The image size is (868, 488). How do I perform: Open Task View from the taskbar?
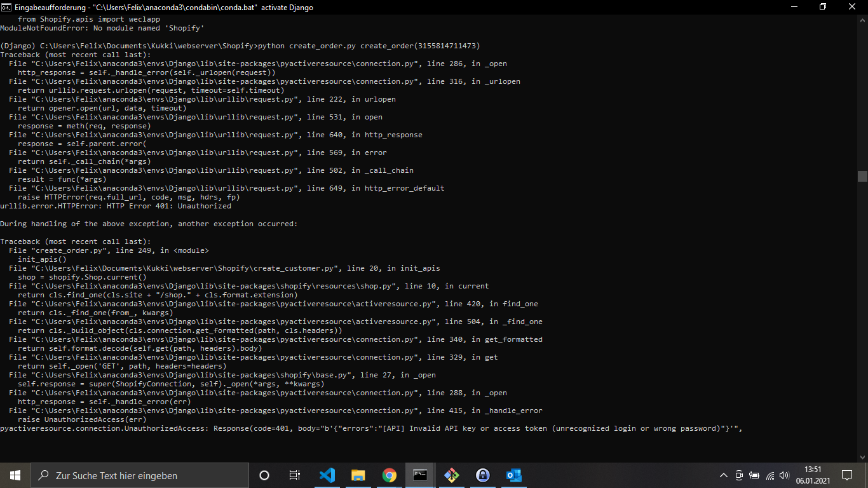[295, 475]
